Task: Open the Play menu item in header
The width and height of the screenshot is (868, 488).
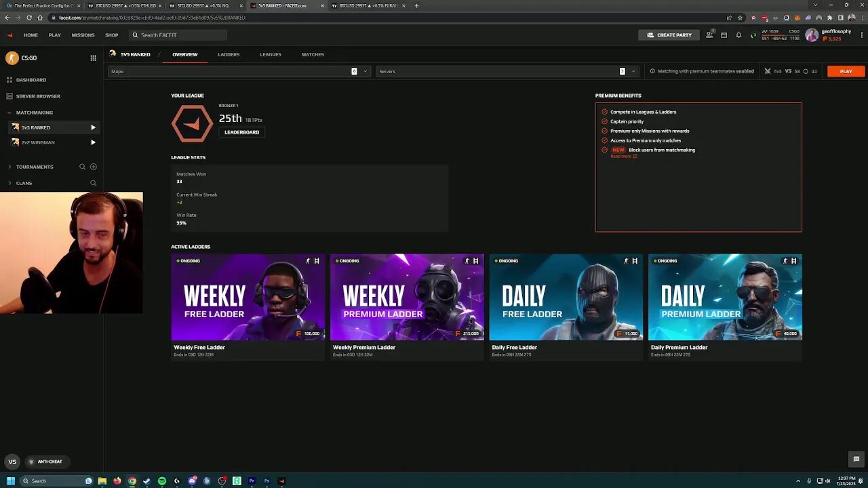Action: [x=54, y=35]
